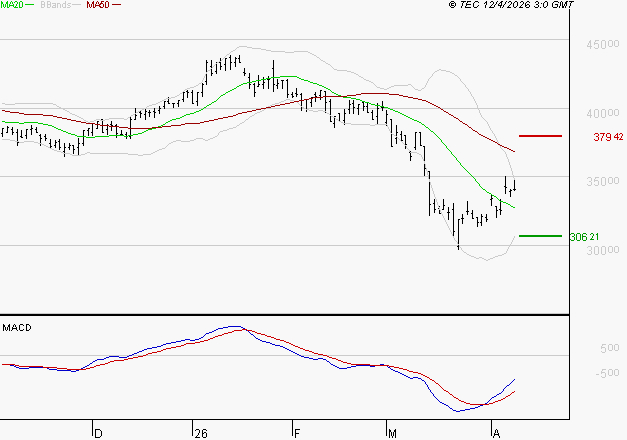Image resolution: width=627 pixels, height=440 pixels.
Task: Click the 35000 price axis label
Action: pos(603,181)
